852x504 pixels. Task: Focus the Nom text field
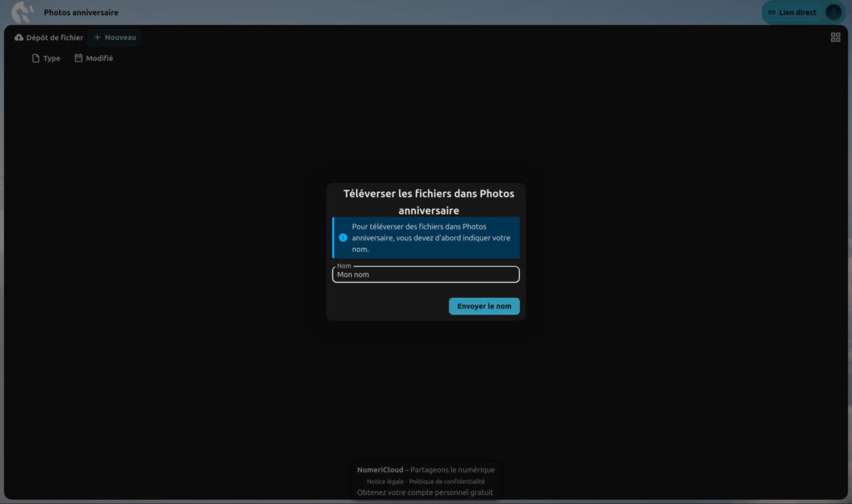point(425,274)
